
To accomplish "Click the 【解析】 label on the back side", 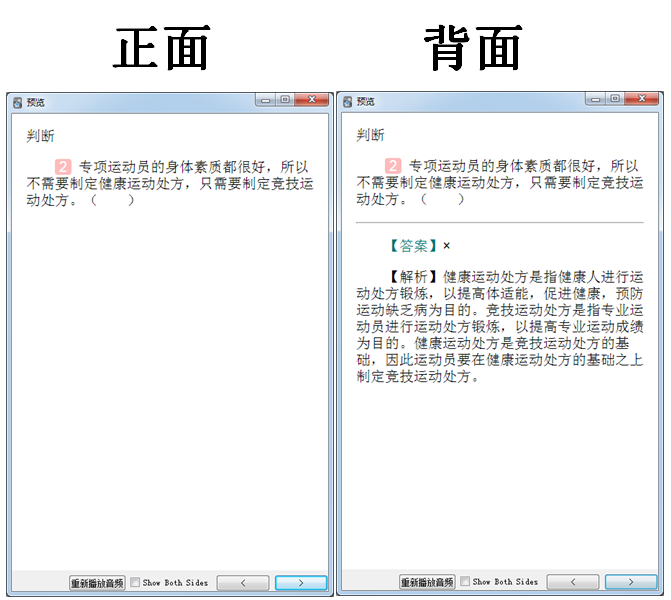I will tap(413, 277).
